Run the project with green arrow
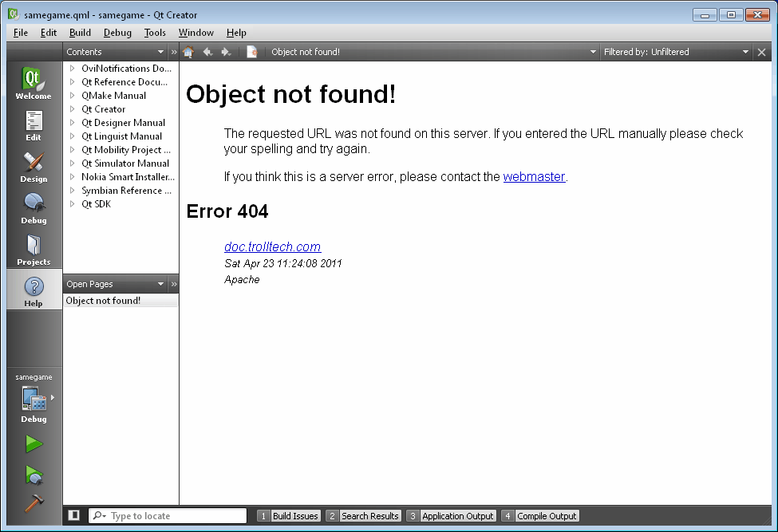 [x=34, y=443]
